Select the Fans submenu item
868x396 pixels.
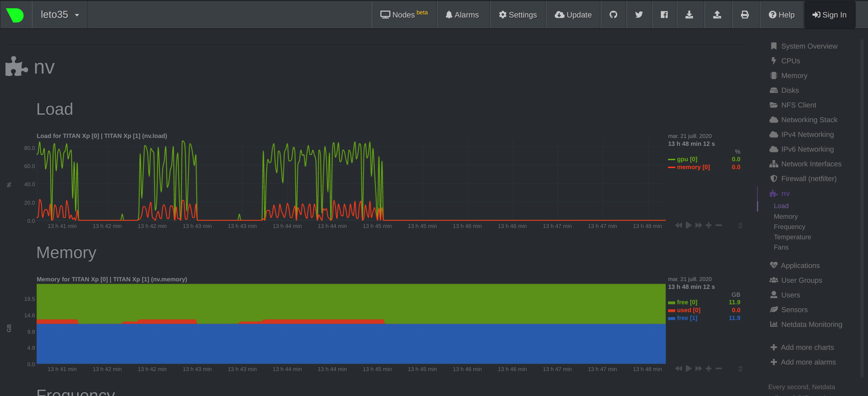(781, 247)
